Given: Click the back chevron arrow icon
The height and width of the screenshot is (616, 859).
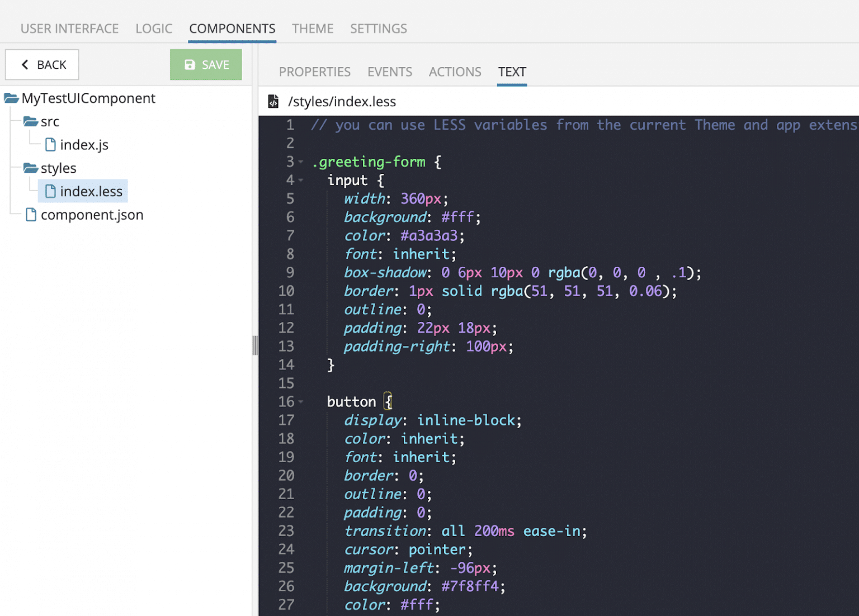Looking at the screenshot, I should pos(25,64).
